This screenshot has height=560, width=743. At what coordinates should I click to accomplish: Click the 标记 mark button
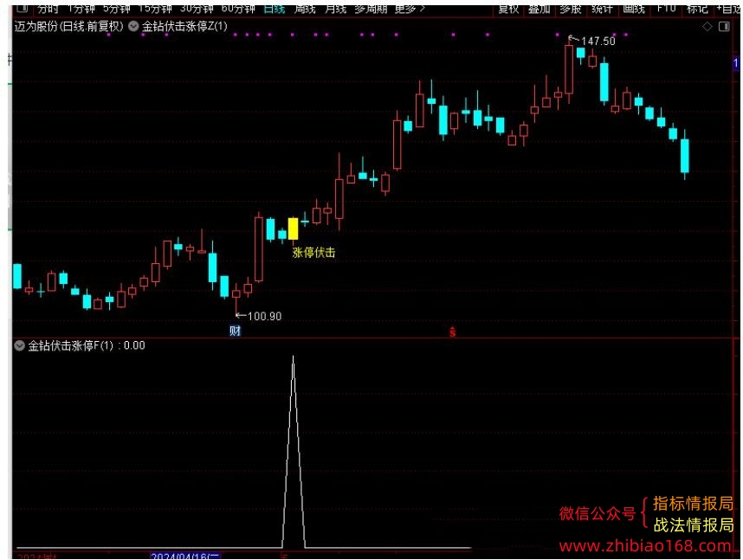pyautogui.click(x=697, y=9)
